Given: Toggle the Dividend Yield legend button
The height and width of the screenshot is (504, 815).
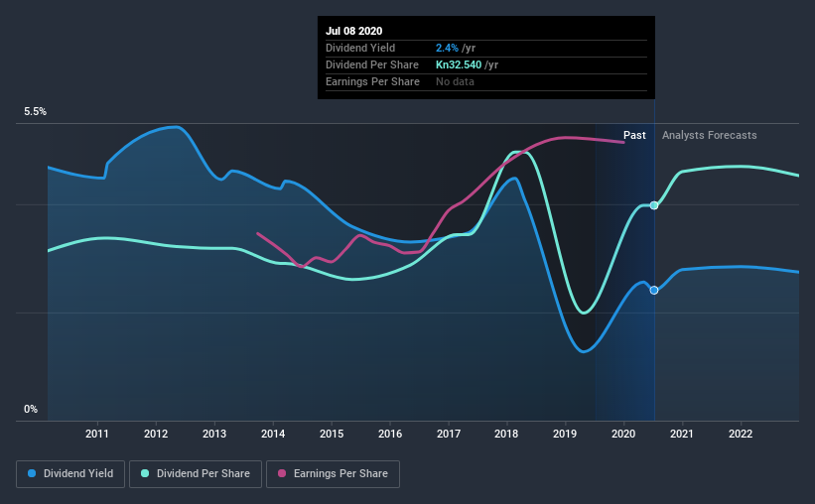Looking at the screenshot, I should tap(70, 474).
